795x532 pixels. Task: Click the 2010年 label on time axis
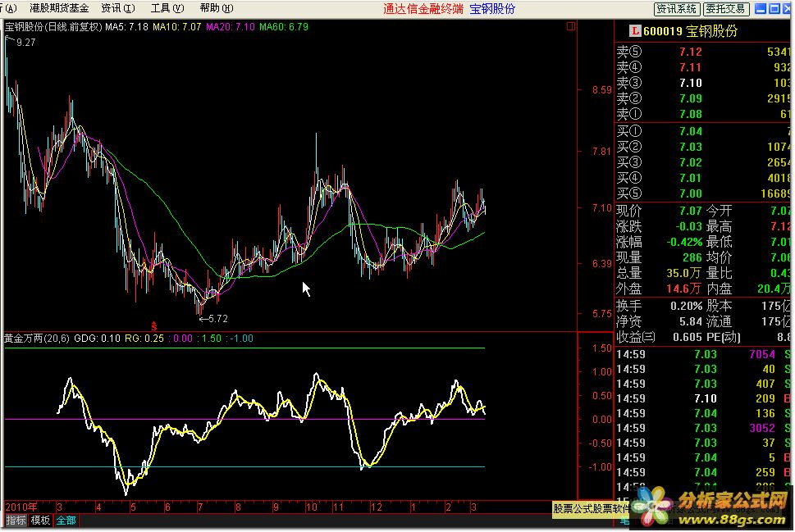pyautogui.click(x=21, y=507)
